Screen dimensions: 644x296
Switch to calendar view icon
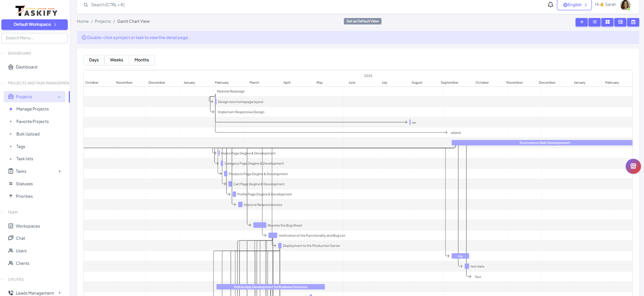point(633,22)
